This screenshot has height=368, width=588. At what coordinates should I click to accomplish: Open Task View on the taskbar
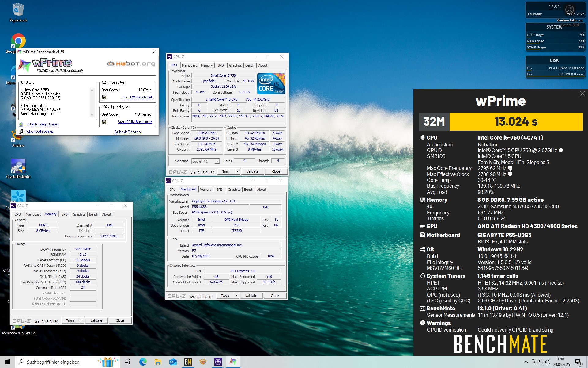[127, 362]
